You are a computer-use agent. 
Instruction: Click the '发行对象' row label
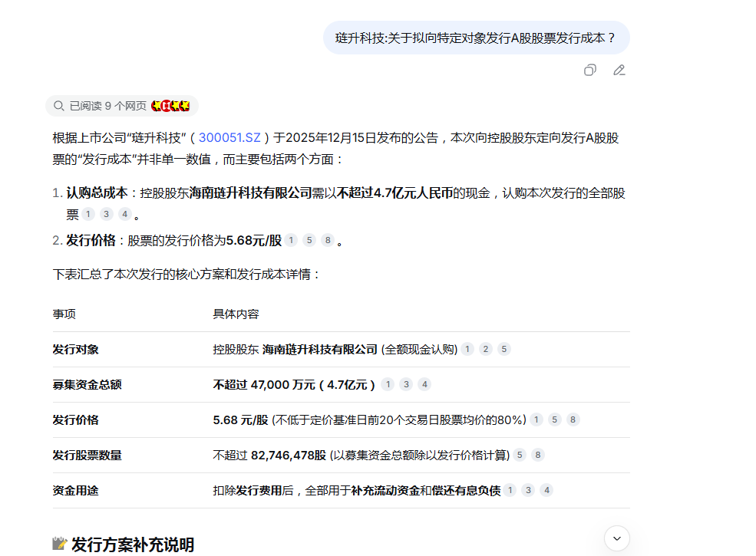click(x=76, y=349)
